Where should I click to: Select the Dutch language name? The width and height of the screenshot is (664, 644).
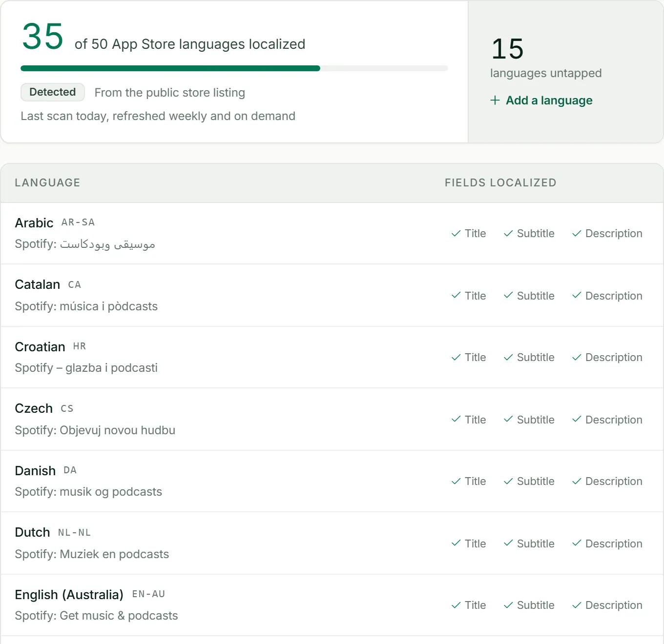click(x=32, y=532)
